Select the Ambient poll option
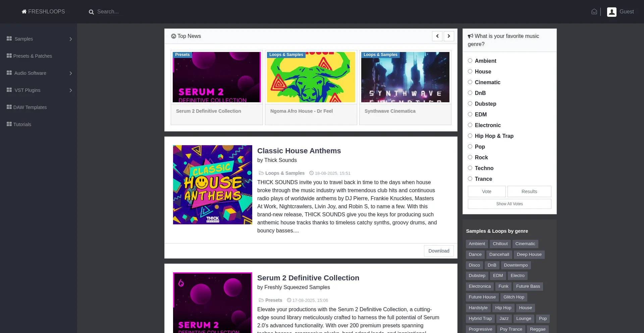The width and height of the screenshot is (644, 333). tap(470, 61)
